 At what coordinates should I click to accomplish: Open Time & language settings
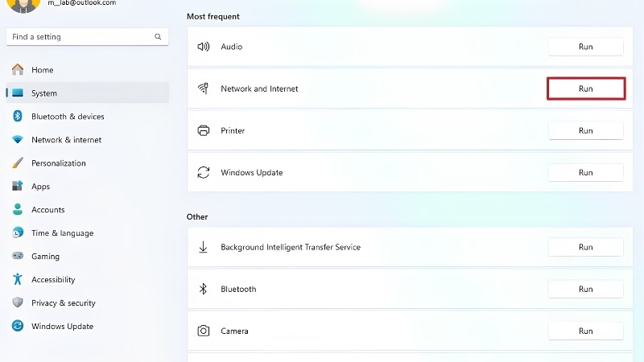click(x=88, y=233)
